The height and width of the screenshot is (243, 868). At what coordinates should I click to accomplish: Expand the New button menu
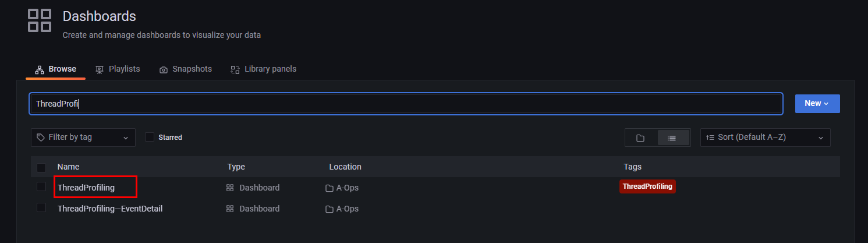point(817,103)
